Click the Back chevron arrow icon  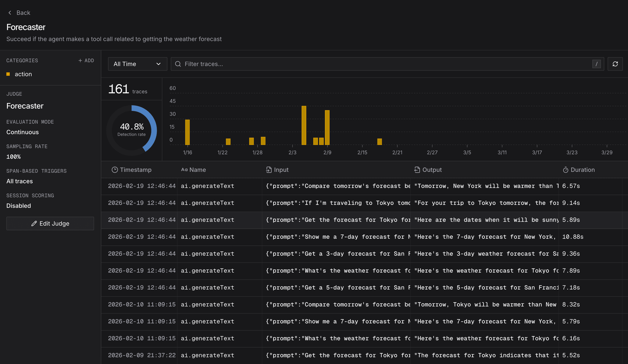pos(10,13)
